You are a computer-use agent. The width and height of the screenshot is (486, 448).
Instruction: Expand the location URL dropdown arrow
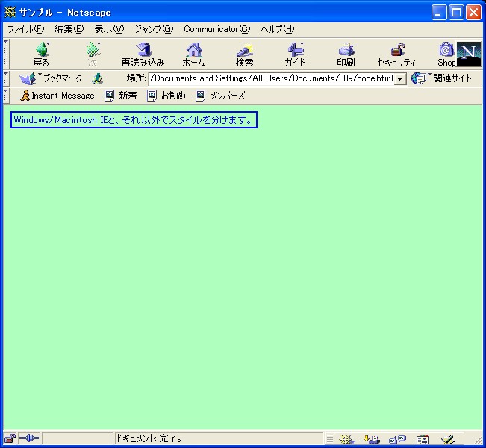tap(400, 78)
